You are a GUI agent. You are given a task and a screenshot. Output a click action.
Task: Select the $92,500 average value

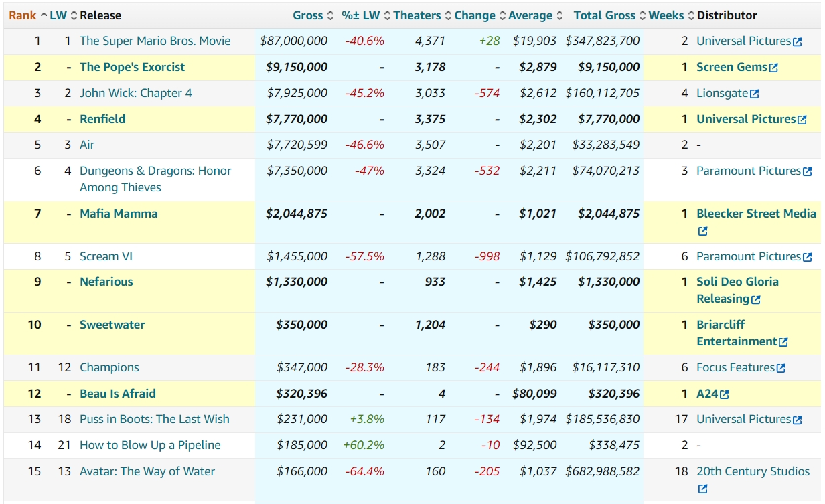534,445
